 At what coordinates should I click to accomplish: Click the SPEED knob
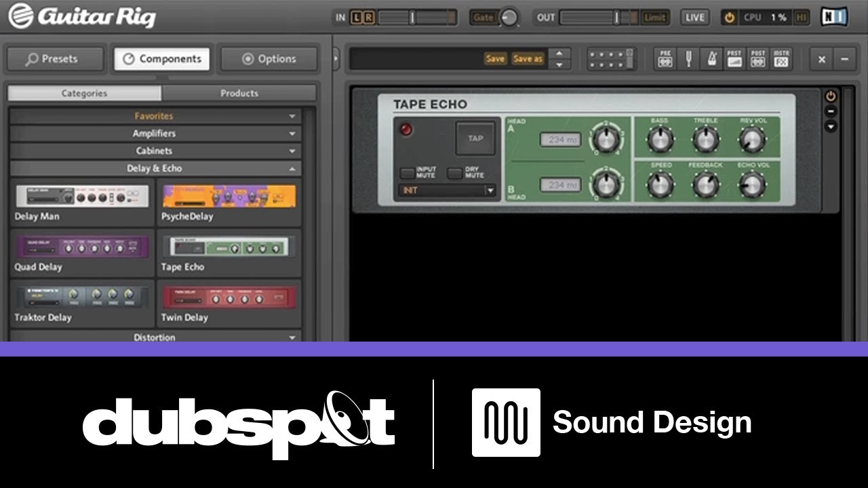tap(660, 184)
